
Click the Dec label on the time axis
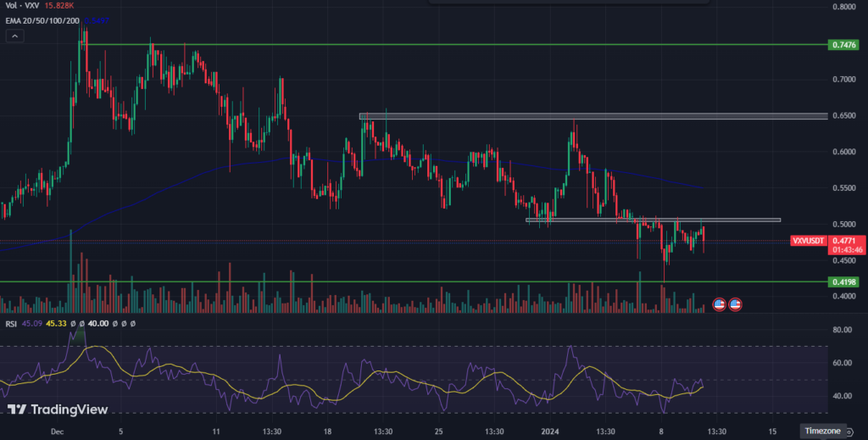click(x=57, y=432)
